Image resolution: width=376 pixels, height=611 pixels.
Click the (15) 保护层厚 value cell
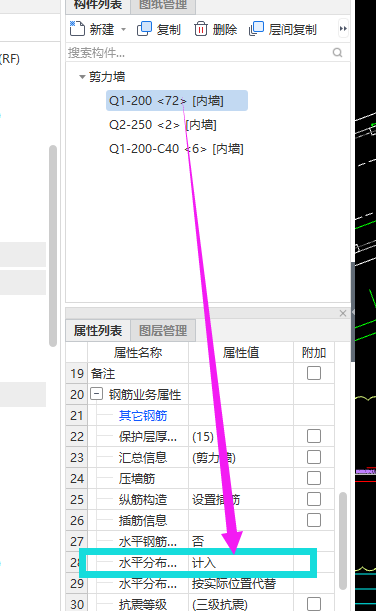point(241,436)
